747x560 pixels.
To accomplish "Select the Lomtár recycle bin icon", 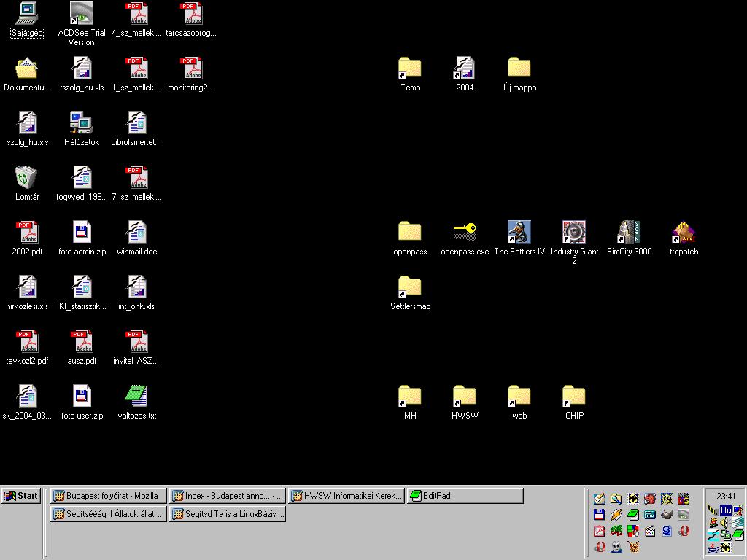I will [27, 178].
